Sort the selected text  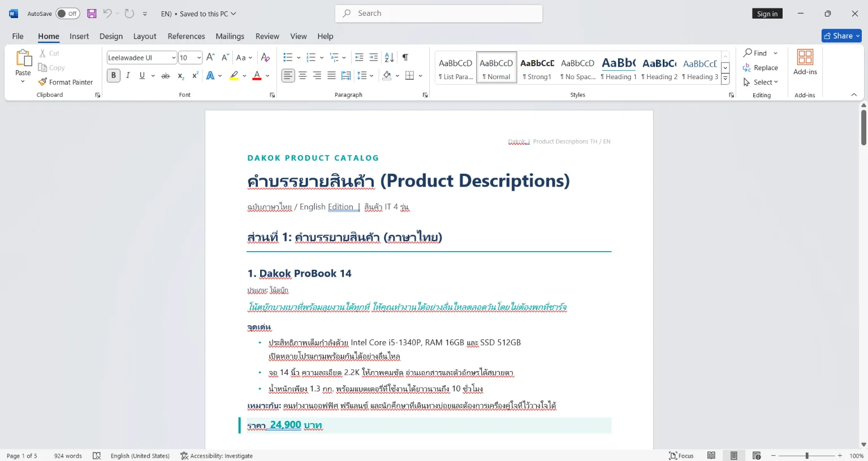click(x=389, y=57)
